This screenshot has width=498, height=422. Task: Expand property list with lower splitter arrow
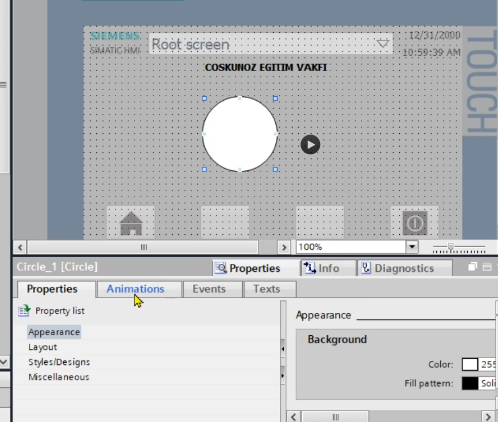click(x=283, y=376)
